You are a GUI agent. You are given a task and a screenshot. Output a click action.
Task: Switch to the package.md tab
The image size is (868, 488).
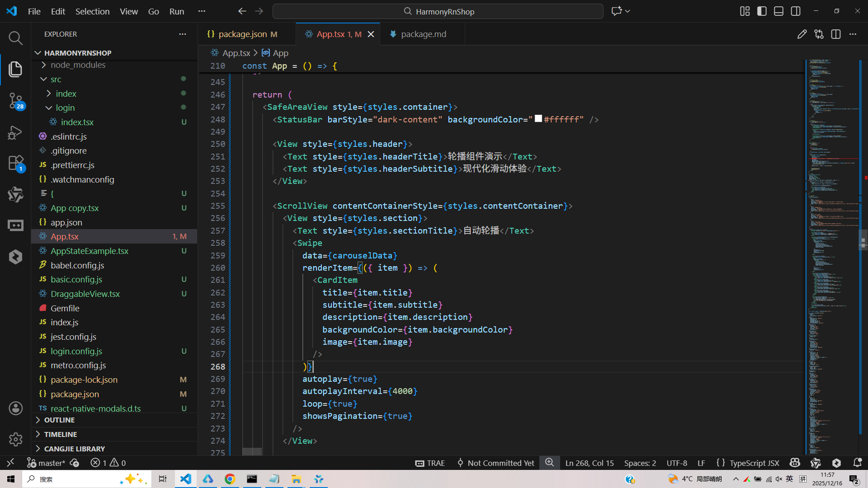[x=423, y=34]
